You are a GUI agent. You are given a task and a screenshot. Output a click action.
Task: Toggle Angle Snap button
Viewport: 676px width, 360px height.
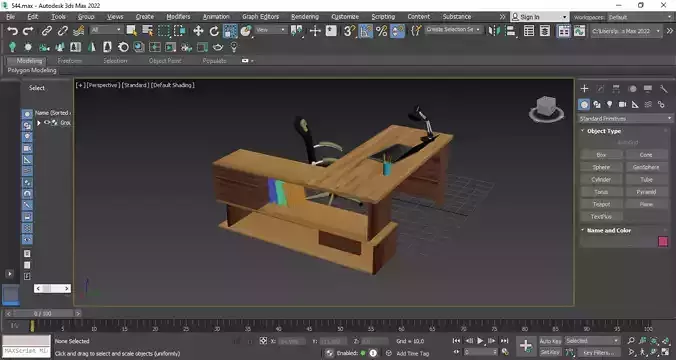(x=365, y=31)
